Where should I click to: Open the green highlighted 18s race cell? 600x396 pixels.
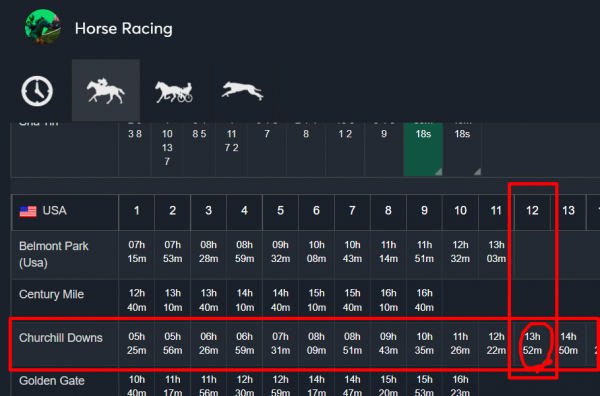(423, 149)
